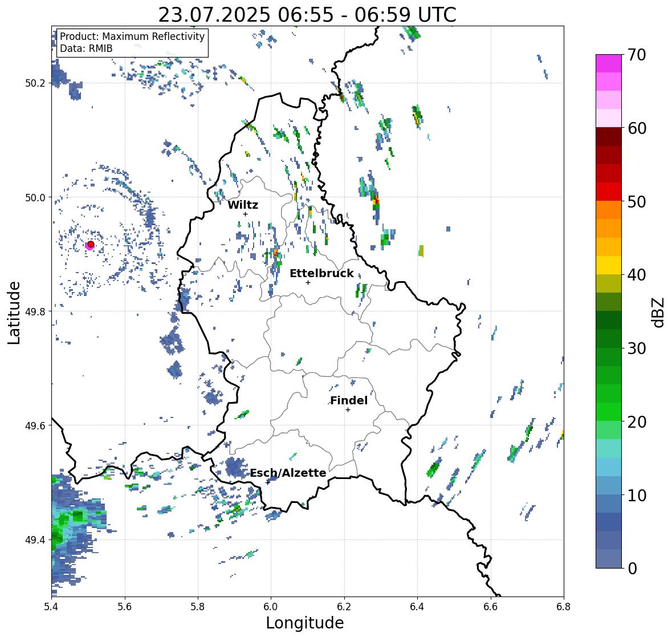Click the 60 tick on the colorbar
Viewport: 672px width, 637px height.
click(x=637, y=128)
